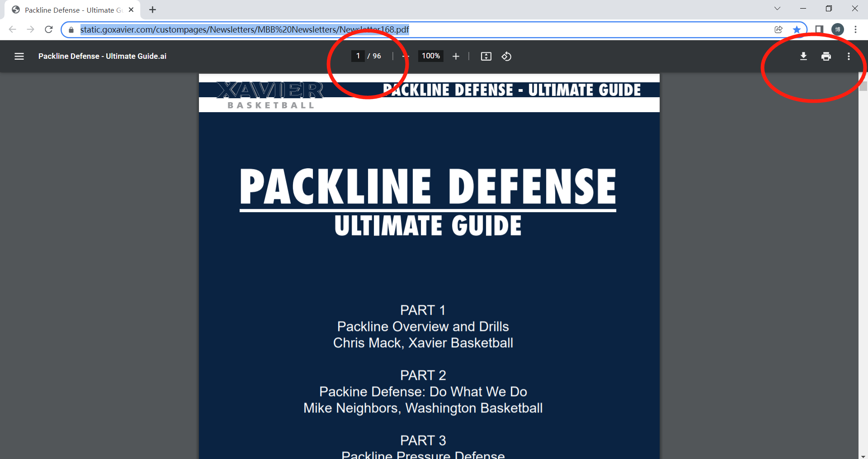Download the Packline Defense PDF
The height and width of the screenshot is (459, 868).
804,56
